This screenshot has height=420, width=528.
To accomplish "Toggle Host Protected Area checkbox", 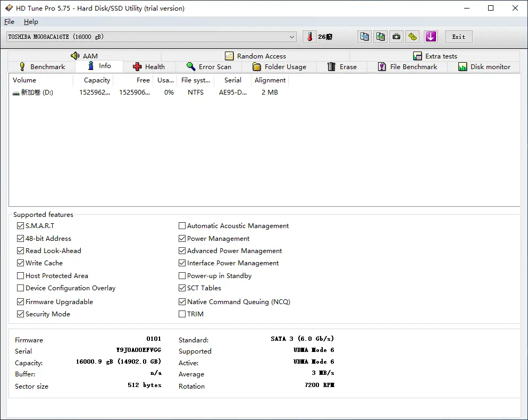I will pos(21,276).
